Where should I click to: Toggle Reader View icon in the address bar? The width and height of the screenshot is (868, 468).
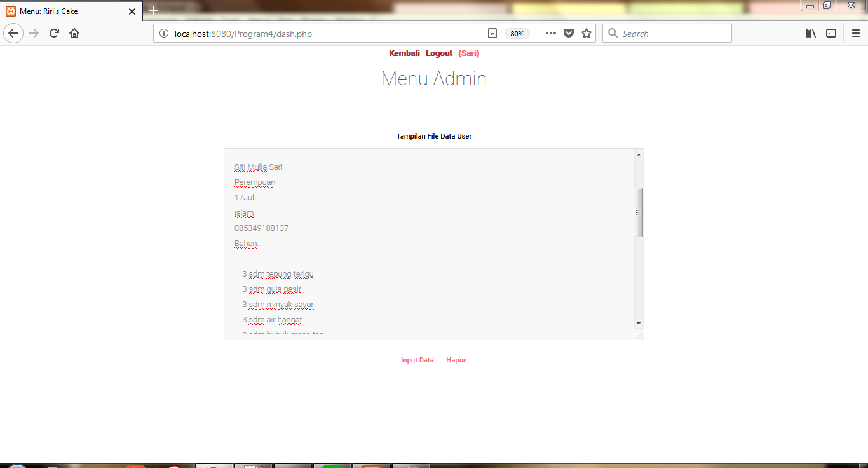point(492,33)
